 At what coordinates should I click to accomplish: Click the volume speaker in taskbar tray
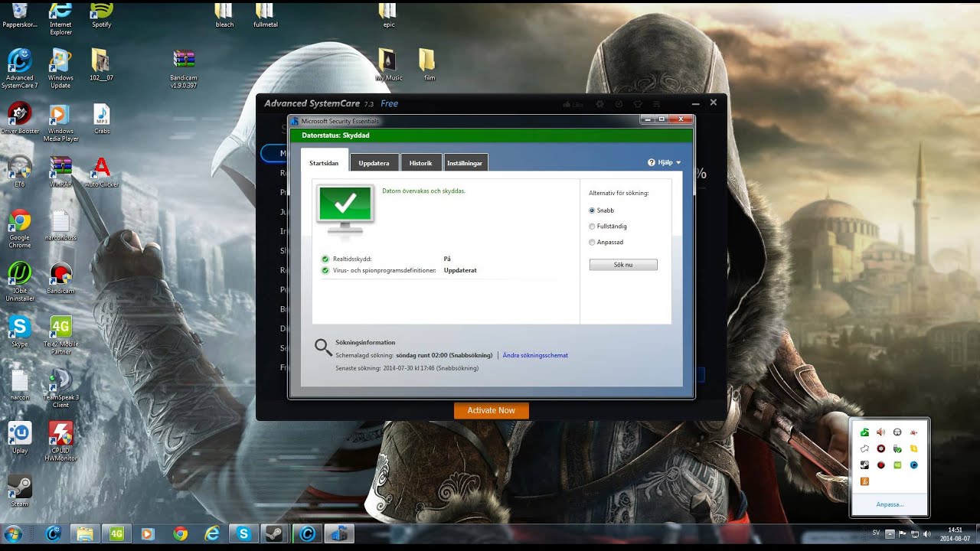[x=926, y=533]
